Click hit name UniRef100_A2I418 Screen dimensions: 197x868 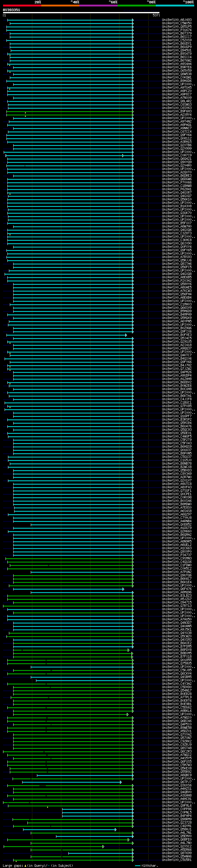pyautogui.click(x=177, y=345)
